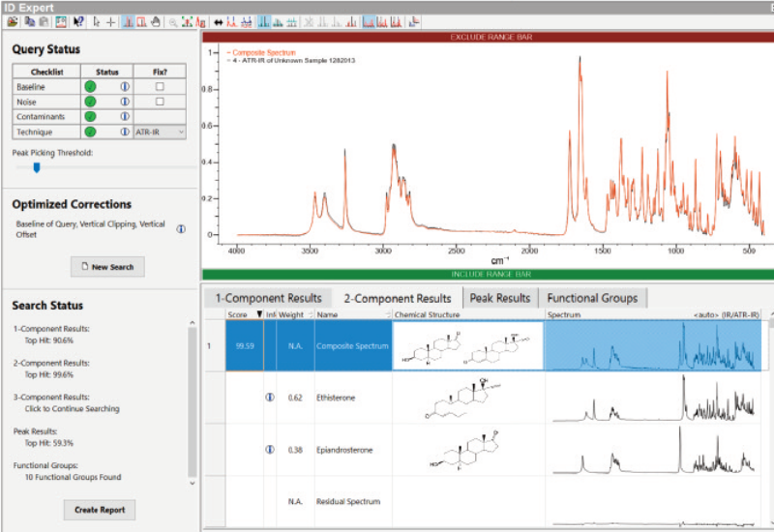Click the Peak Picking Threshold slider handle
This screenshot has height=532, width=774.
pyautogui.click(x=37, y=167)
